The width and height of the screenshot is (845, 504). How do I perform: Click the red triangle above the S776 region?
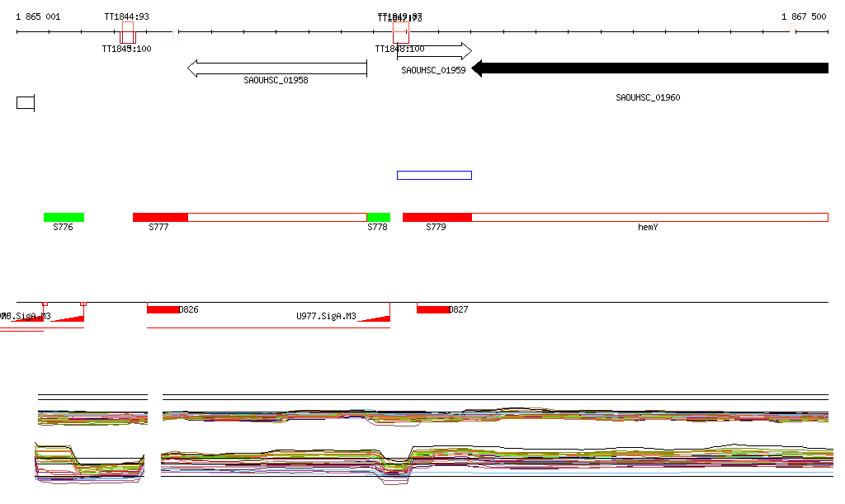68,318
